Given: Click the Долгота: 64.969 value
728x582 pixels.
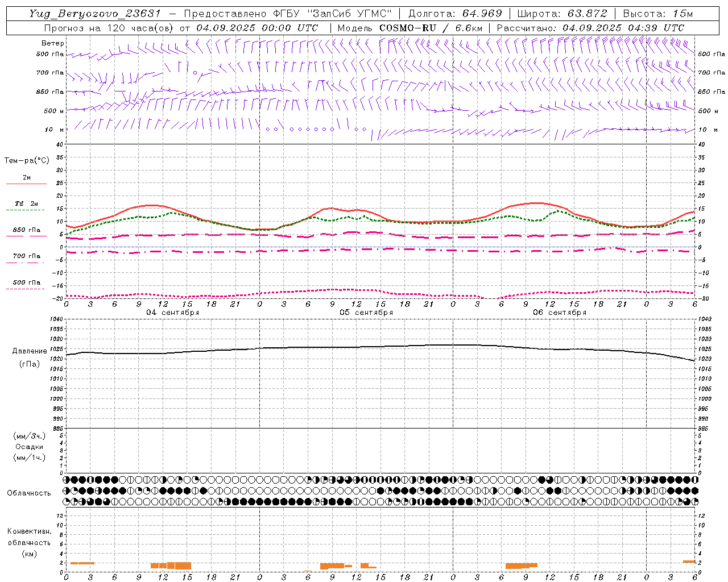Looking at the screenshot, I should (455, 14).
